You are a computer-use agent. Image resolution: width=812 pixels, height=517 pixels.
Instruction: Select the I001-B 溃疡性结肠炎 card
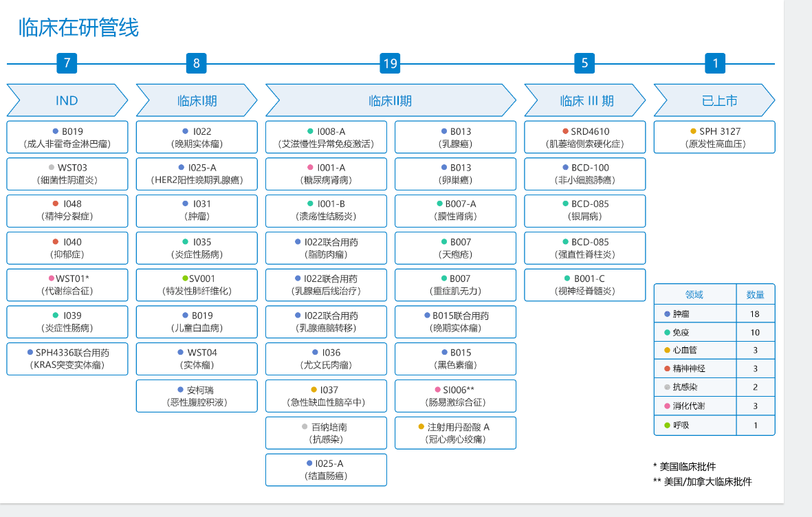click(x=327, y=211)
